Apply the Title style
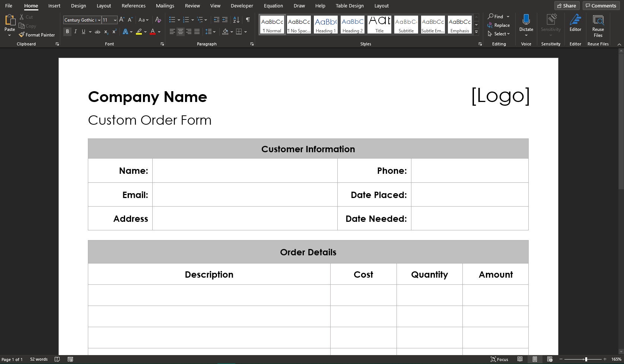624x364 pixels. pos(379,25)
